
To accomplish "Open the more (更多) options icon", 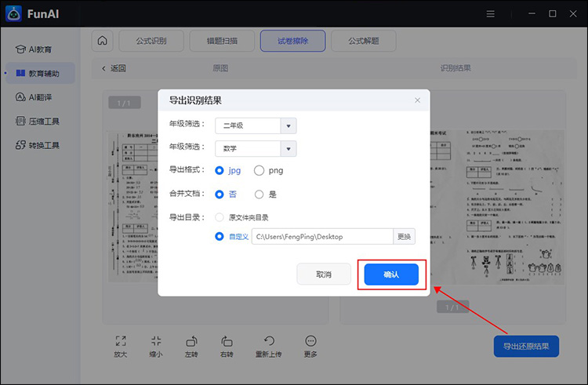I will [x=311, y=341].
